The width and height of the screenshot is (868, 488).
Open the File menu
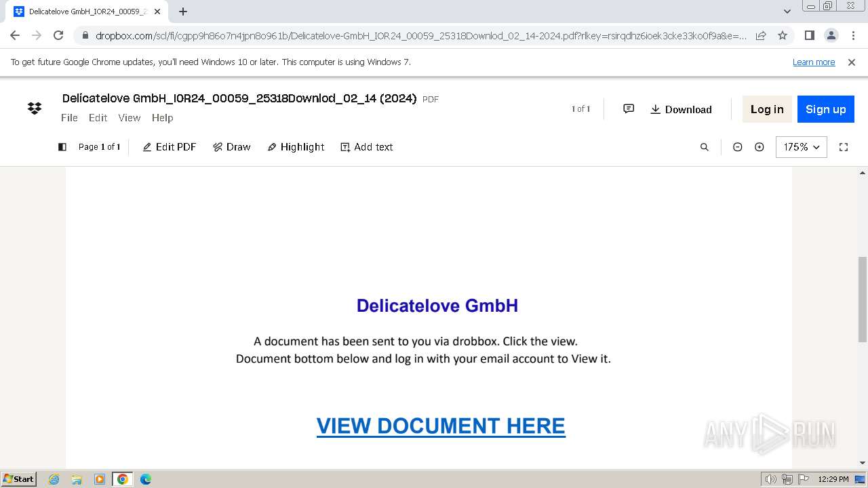(69, 118)
